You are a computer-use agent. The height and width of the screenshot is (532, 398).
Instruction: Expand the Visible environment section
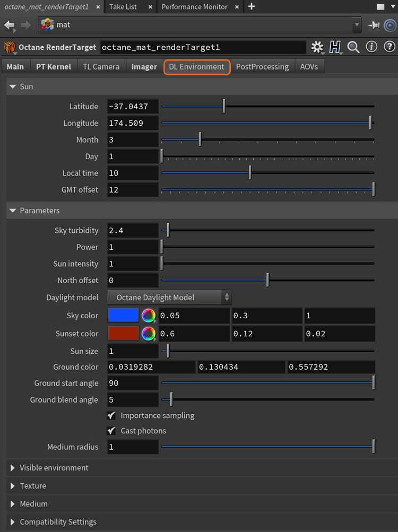click(12, 468)
